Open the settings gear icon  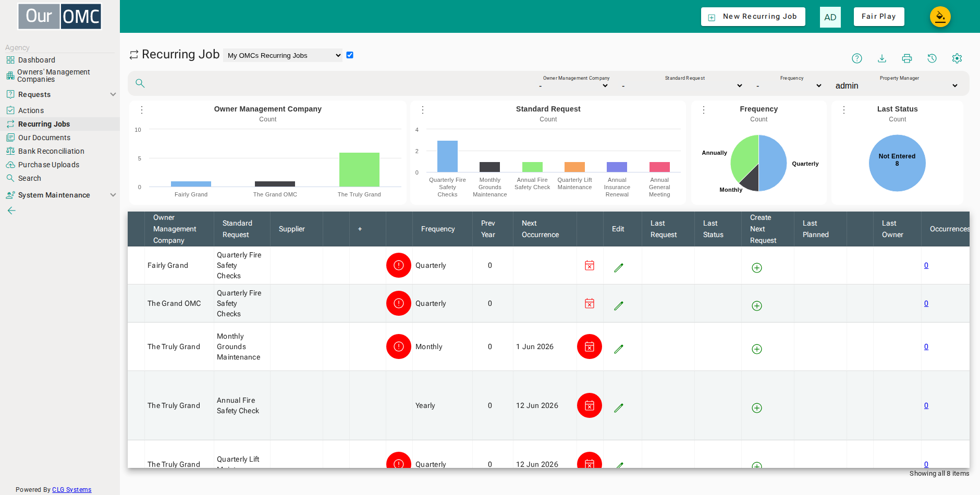(x=957, y=58)
